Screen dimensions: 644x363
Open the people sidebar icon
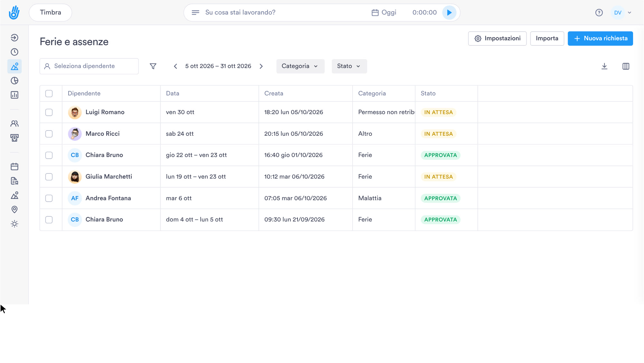14,123
